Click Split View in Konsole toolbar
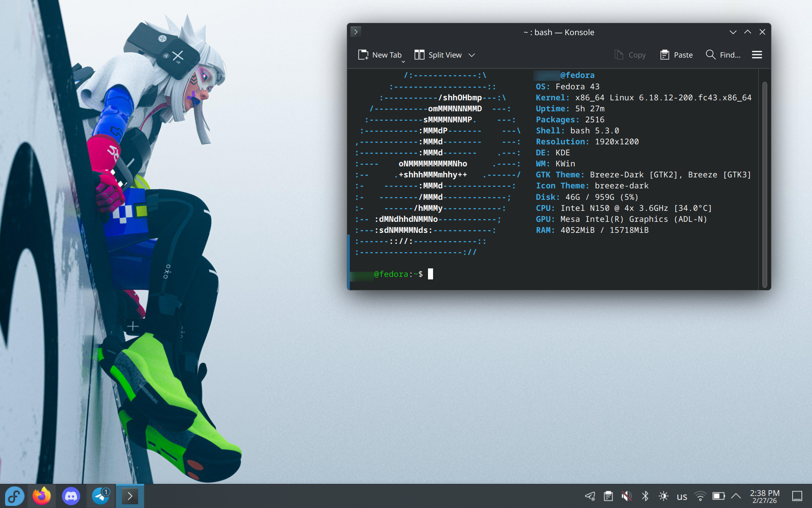Viewport: 812px width, 508px height. [x=438, y=55]
